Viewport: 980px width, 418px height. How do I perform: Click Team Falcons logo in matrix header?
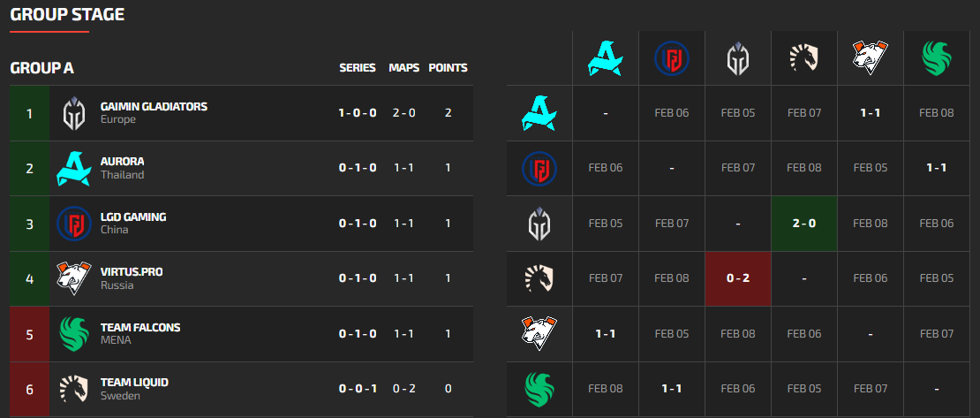click(x=936, y=58)
